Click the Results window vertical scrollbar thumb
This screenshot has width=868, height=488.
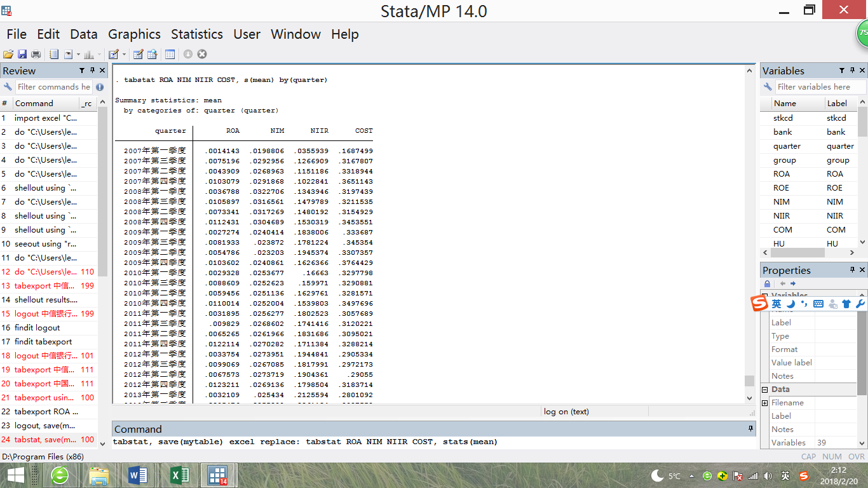pos(749,381)
